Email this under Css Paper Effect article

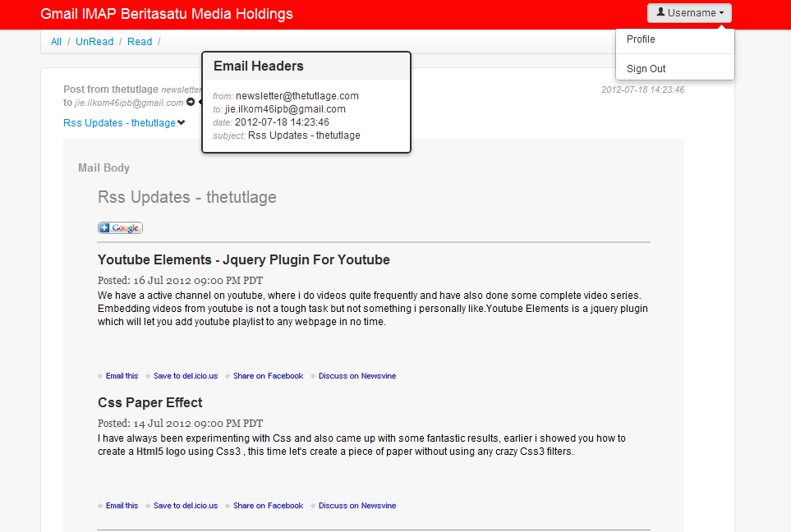[x=122, y=505]
